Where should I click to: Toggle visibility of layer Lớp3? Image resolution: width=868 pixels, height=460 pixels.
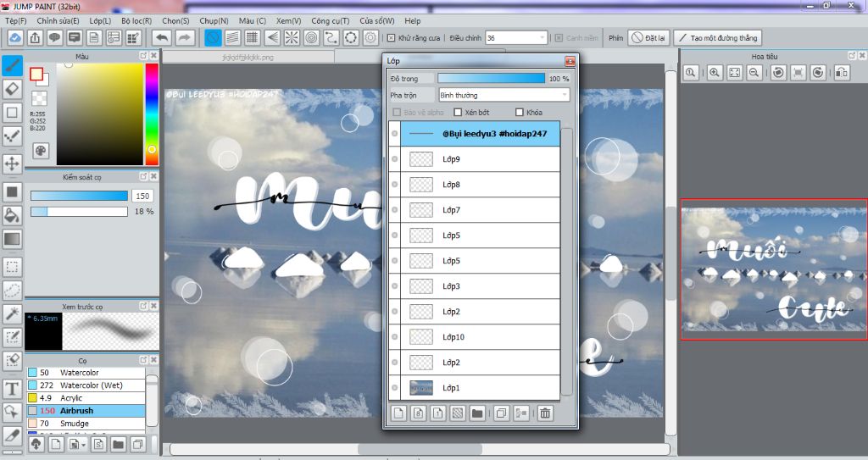coord(395,286)
